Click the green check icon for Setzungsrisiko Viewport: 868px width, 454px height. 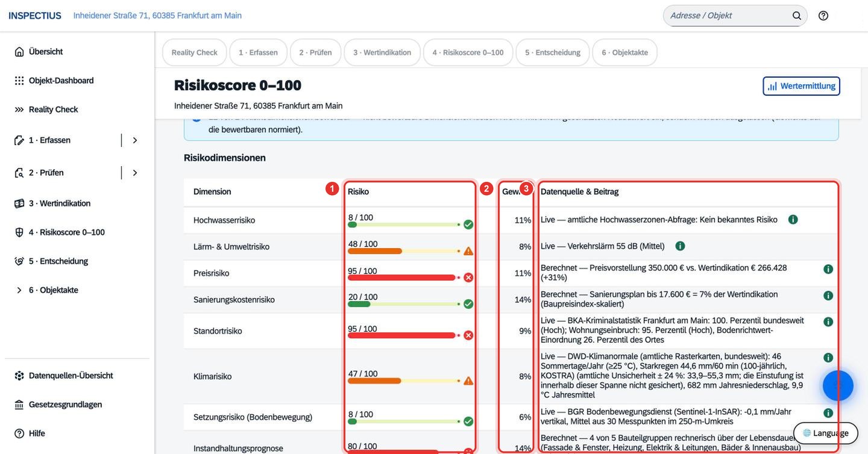click(468, 421)
